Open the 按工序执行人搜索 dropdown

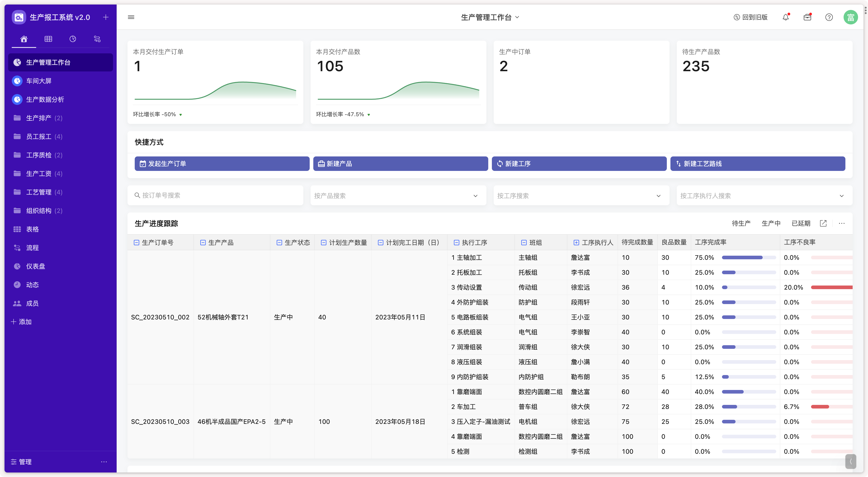coord(764,196)
